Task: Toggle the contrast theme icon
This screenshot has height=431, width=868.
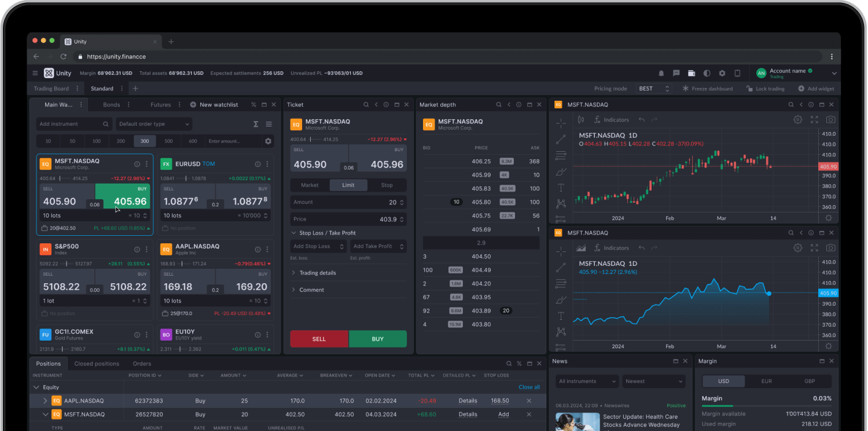Action: (x=707, y=74)
